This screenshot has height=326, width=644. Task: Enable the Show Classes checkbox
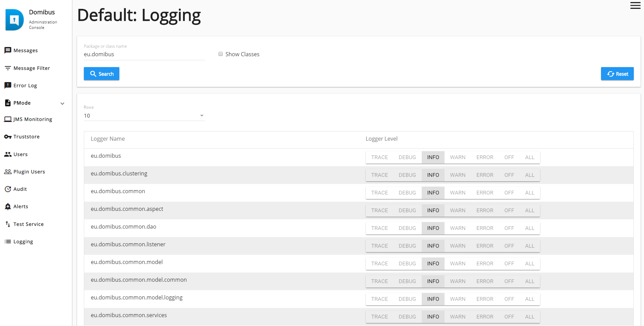coord(221,54)
